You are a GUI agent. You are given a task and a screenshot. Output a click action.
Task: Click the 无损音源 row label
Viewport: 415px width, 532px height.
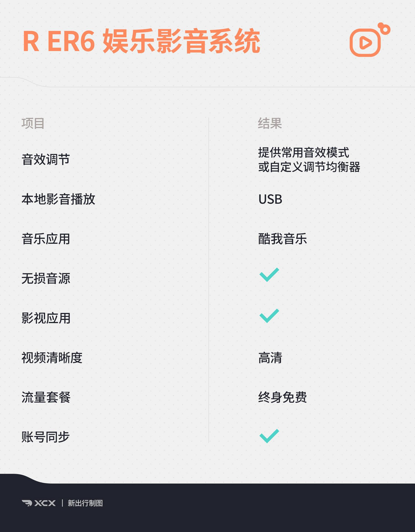pyautogui.click(x=46, y=278)
